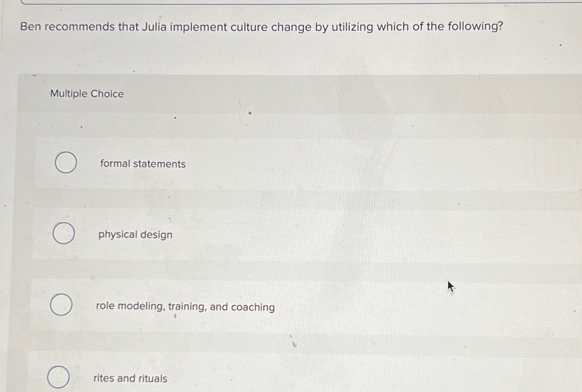
Task: Click the empty circle beside formal statements
Action: [x=66, y=163]
